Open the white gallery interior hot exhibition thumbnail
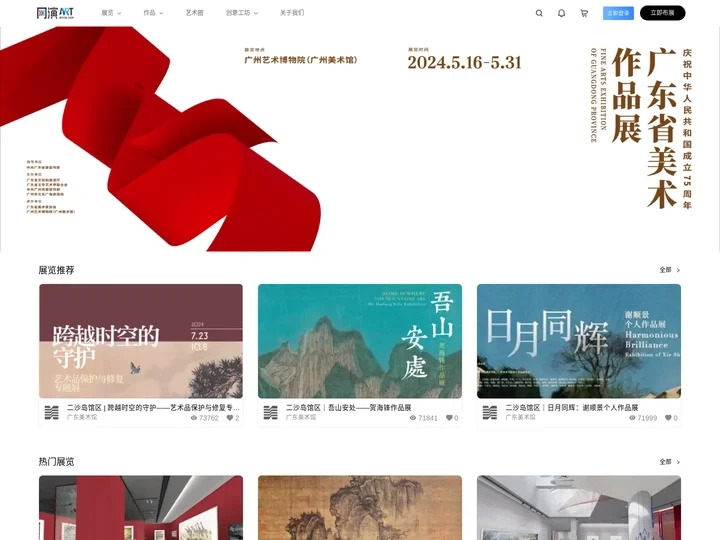Viewport: 720px width, 540px height. pos(579,508)
